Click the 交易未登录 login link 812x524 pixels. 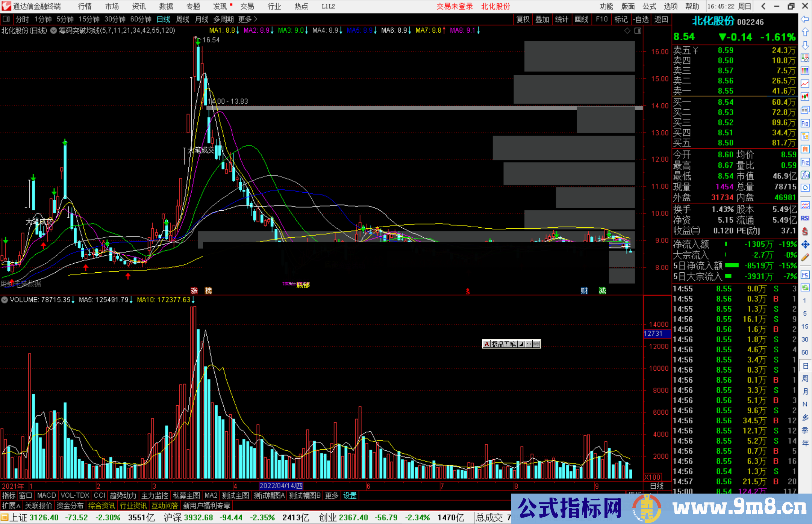coord(454,6)
